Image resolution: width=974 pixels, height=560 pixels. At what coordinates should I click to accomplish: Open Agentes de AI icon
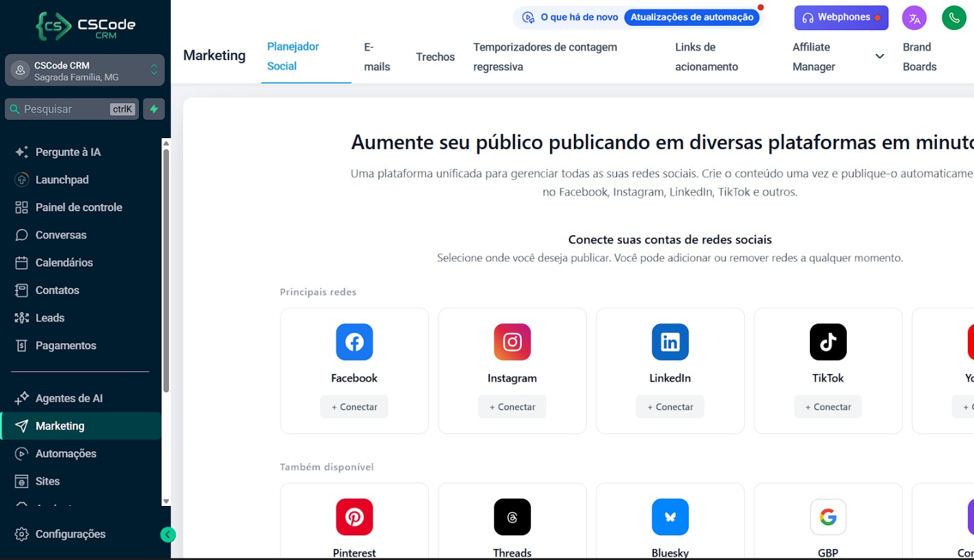click(22, 398)
